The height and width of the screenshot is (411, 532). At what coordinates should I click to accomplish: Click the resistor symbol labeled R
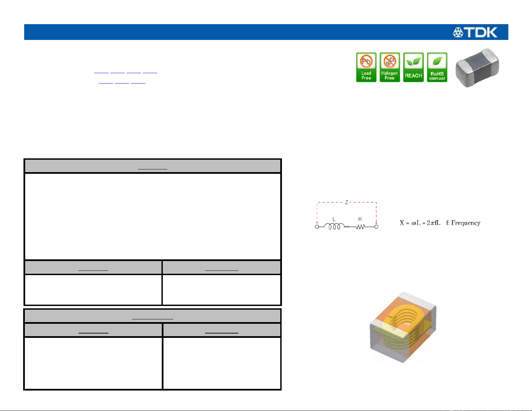360,227
